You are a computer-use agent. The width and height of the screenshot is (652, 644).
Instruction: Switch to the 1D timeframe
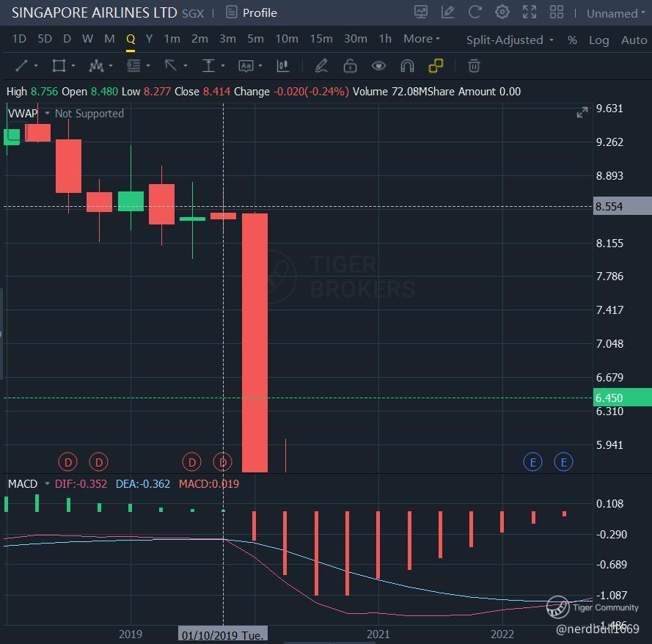[19, 39]
